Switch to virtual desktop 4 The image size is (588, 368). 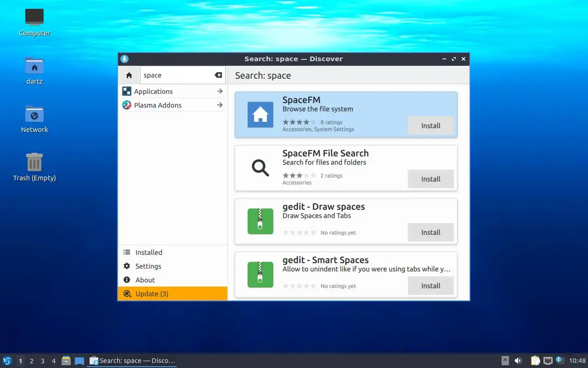pyautogui.click(x=54, y=361)
